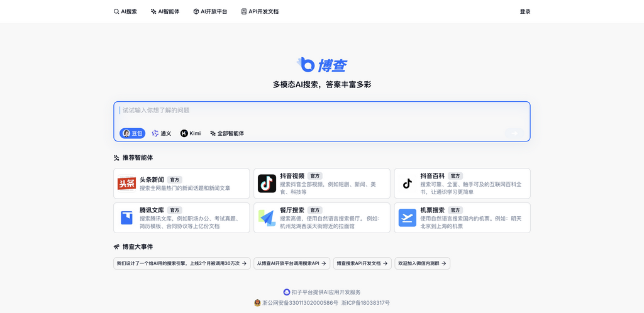The image size is (644, 313).
Task: Select the 豆包 agent chip
Action: point(132,133)
